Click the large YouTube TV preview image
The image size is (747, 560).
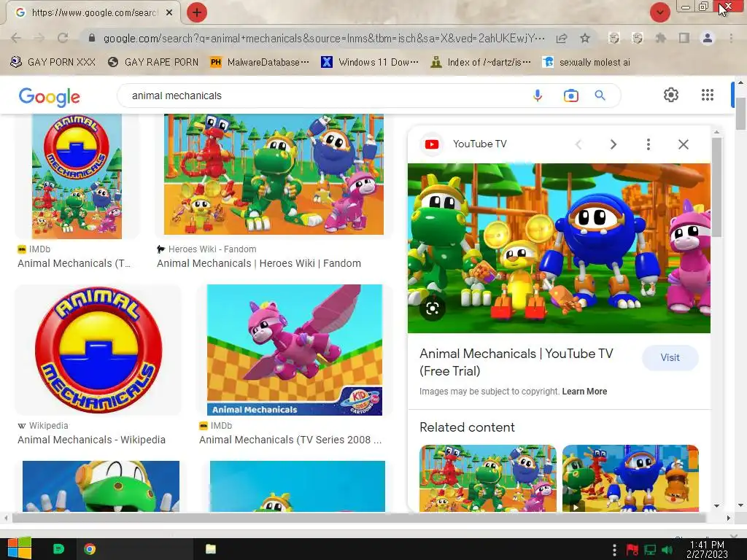click(559, 248)
